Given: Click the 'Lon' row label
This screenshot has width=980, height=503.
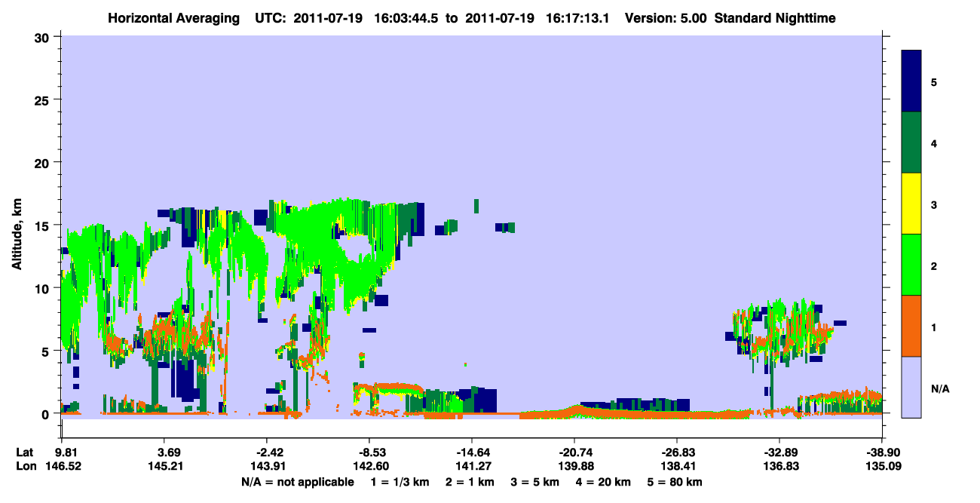Looking at the screenshot, I should [25, 466].
